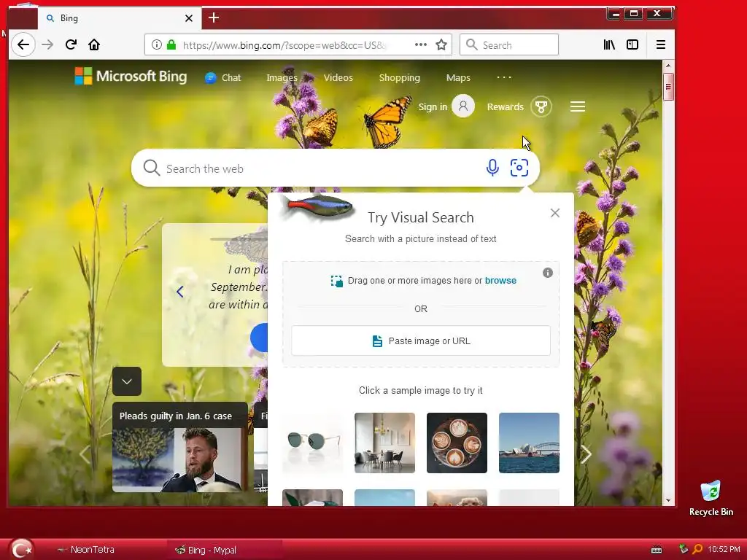Open the Start button with crescent flag
747x560 pixels.
pyautogui.click(x=22, y=549)
